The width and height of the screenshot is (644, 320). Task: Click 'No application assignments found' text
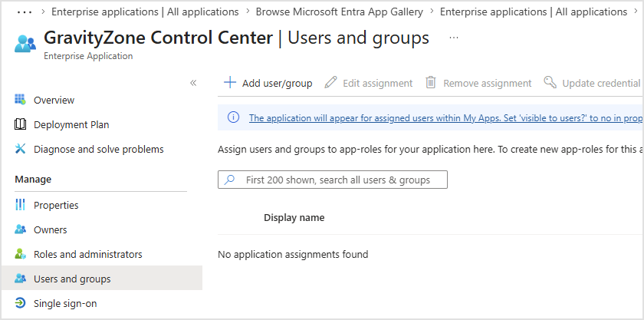pyautogui.click(x=293, y=254)
